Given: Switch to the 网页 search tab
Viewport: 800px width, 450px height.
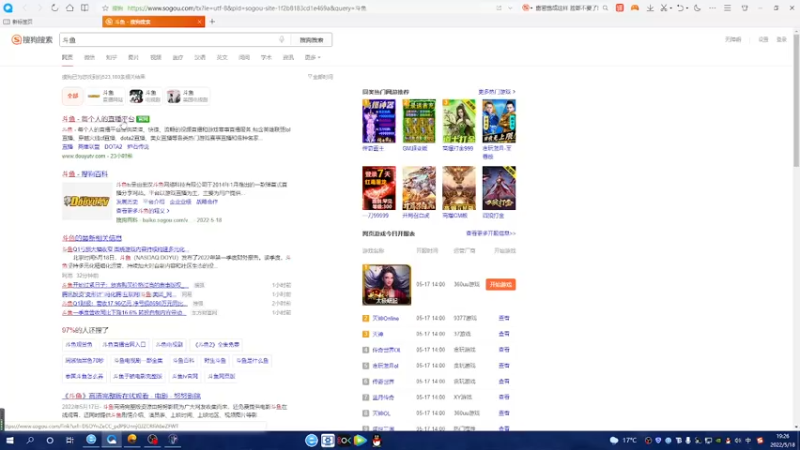Looking at the screenshot, I should (x=67, y=58).
